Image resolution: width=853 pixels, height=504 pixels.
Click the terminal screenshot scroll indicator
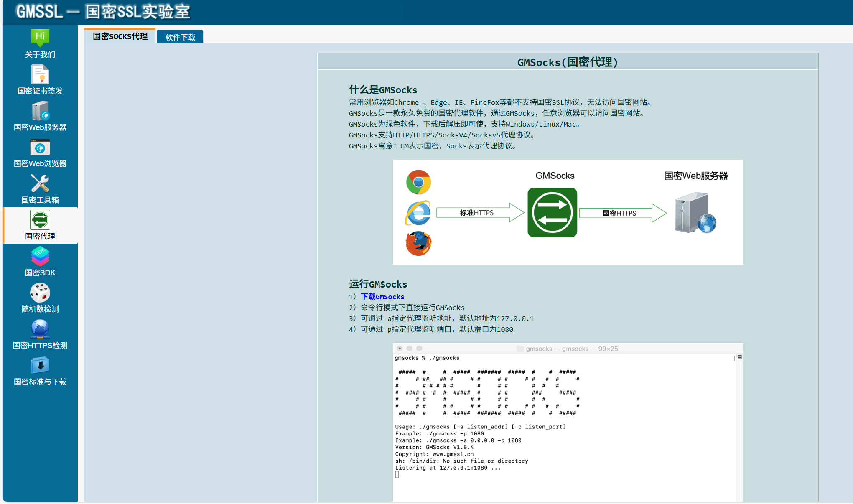pyautogui.click(x=739, y=358)
